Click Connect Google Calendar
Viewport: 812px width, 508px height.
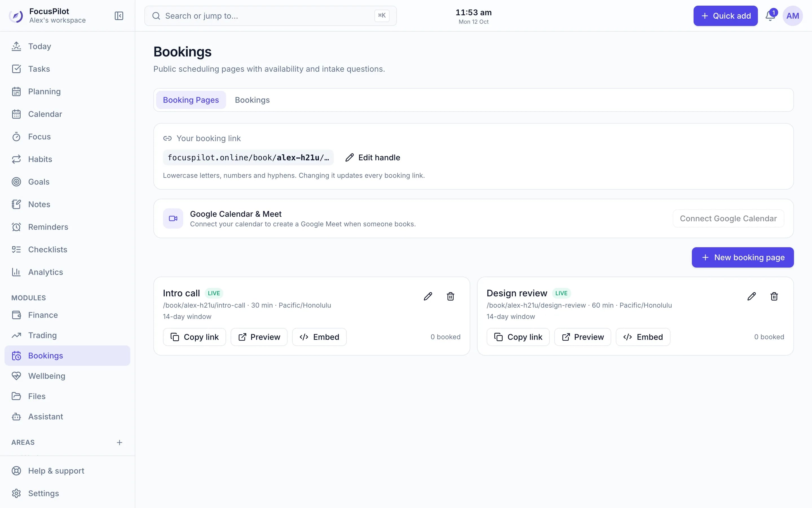click(728, 218)
